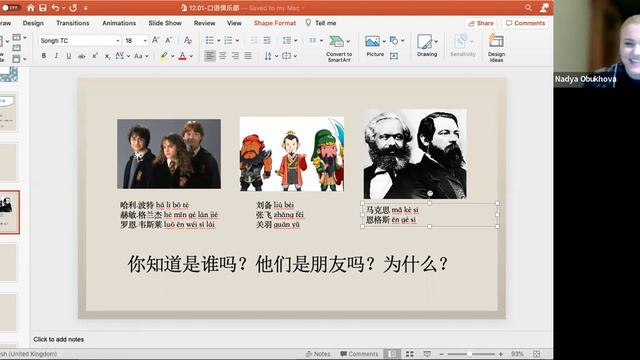640x360 pixels.
Task: Align text right
Action: [x=236, y=56]
